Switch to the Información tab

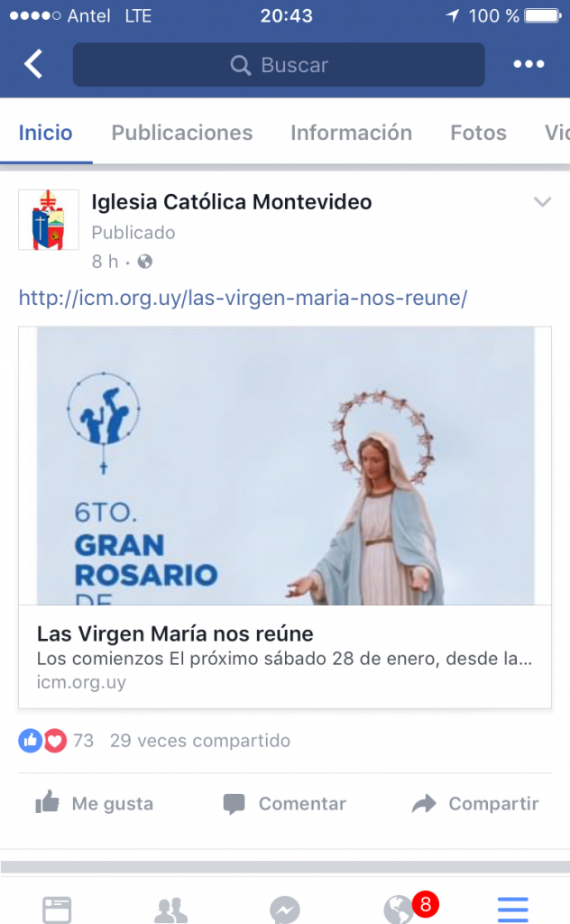(x=351, y=133)
